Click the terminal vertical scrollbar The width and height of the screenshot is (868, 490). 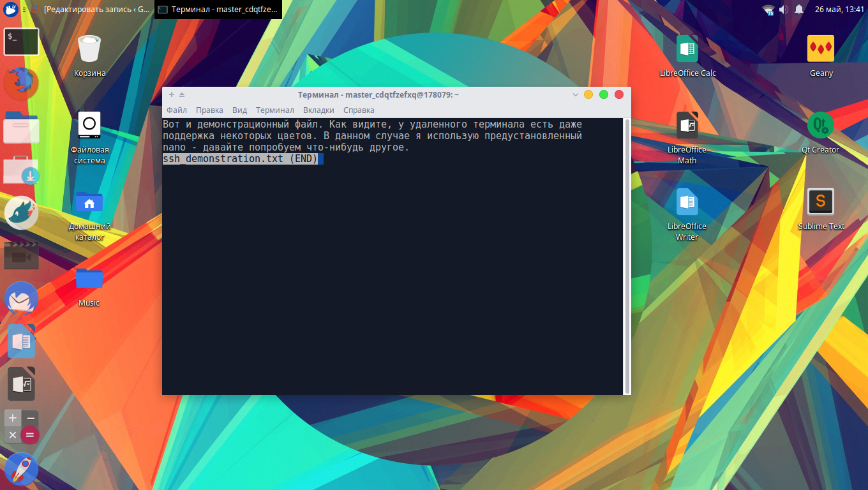click(x=627, y=256)
